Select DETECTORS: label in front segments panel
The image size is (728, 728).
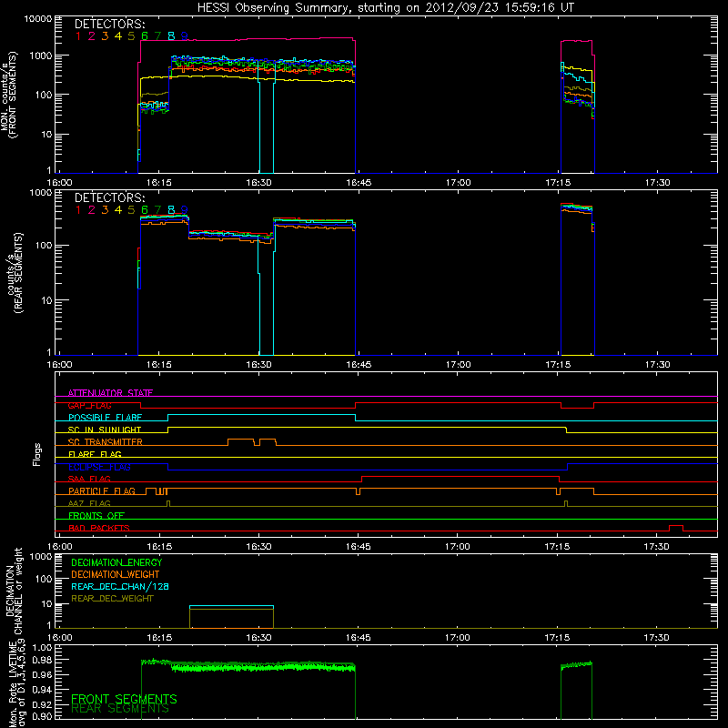point(110,24)
